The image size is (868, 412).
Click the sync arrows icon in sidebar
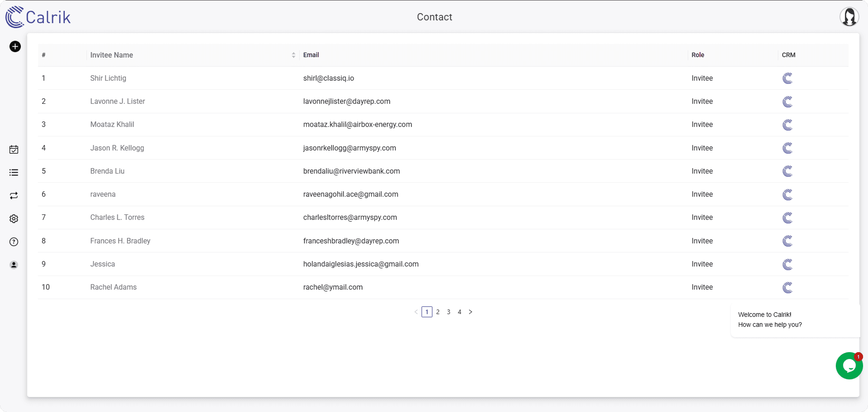click(x=14, y=196)
